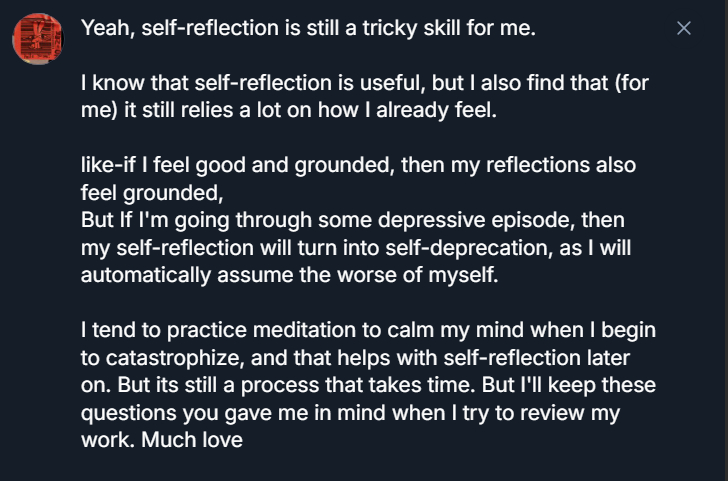The image size is (728, 481).
Task: Click the opening line about self-reflection being tricky
Action: pyautogui.click(x=308, y=28)
